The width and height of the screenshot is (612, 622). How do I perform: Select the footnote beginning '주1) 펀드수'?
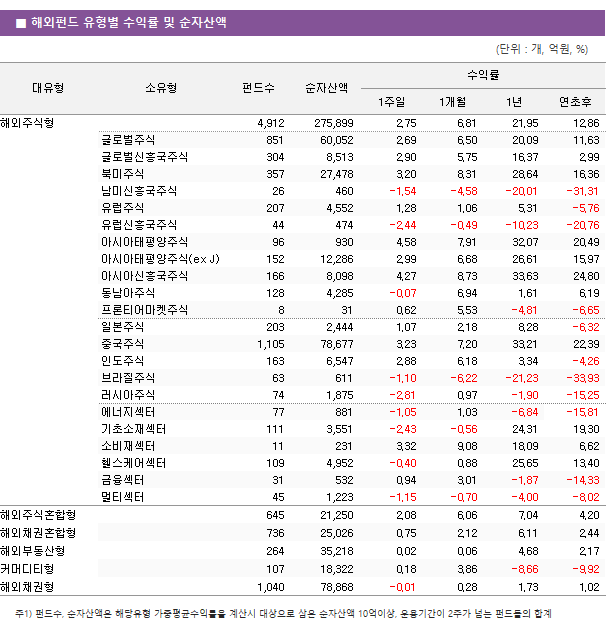(x=283, y=614)
